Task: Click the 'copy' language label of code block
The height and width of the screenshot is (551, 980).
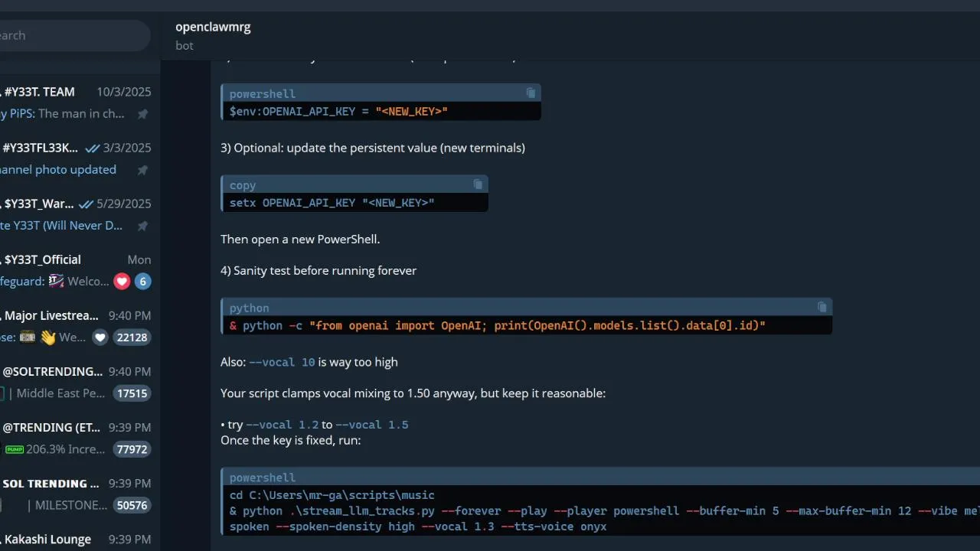Action: point(243,185)
